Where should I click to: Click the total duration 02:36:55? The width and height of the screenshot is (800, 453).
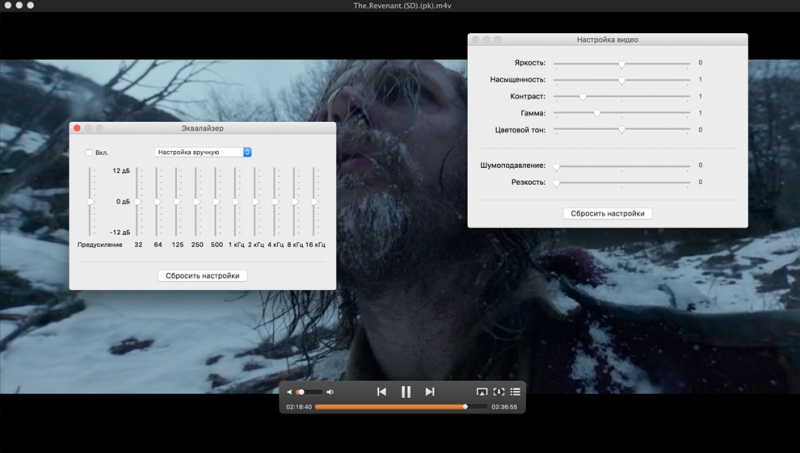pyautogui.click(x=504, y=407)
